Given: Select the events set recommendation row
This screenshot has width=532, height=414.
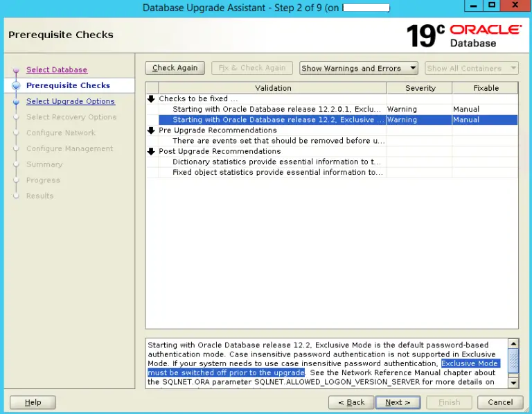Looking at the screenshot, I should point(278,141).
